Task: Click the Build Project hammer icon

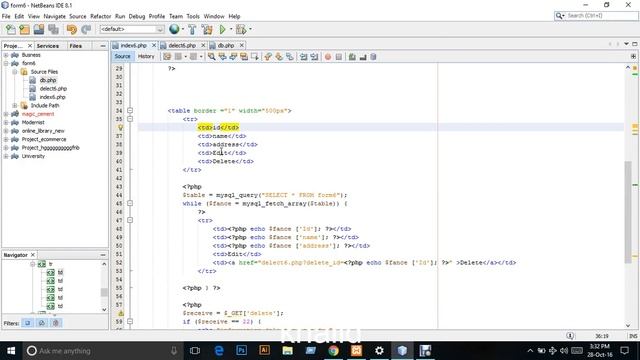Action: tap(192, 29)
